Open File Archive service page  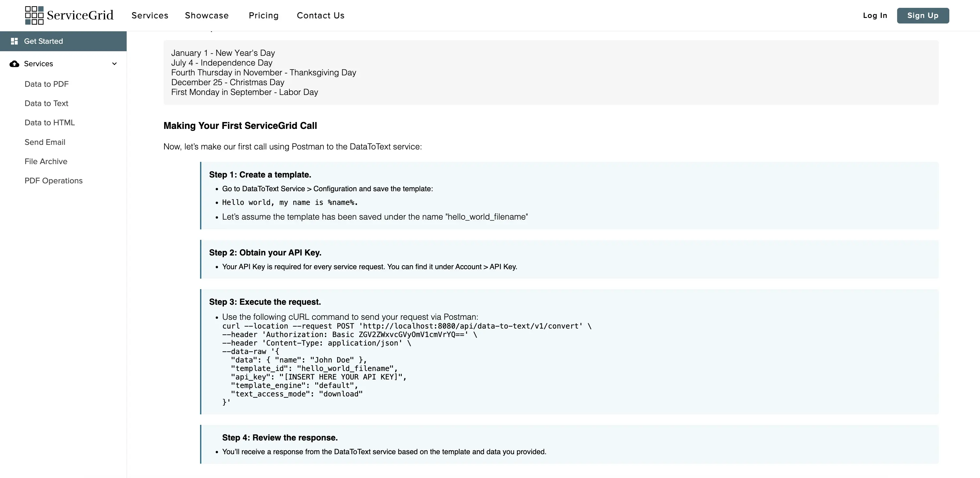46,161
